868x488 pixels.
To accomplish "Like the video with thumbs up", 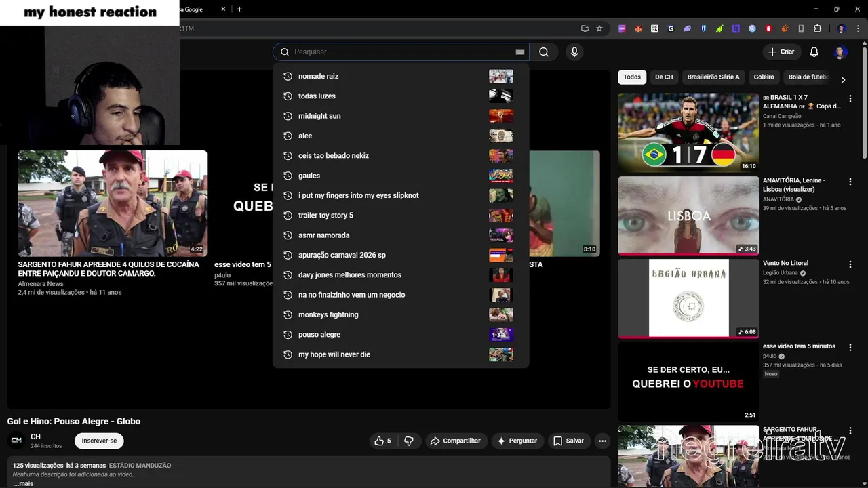I will (383, 441).
